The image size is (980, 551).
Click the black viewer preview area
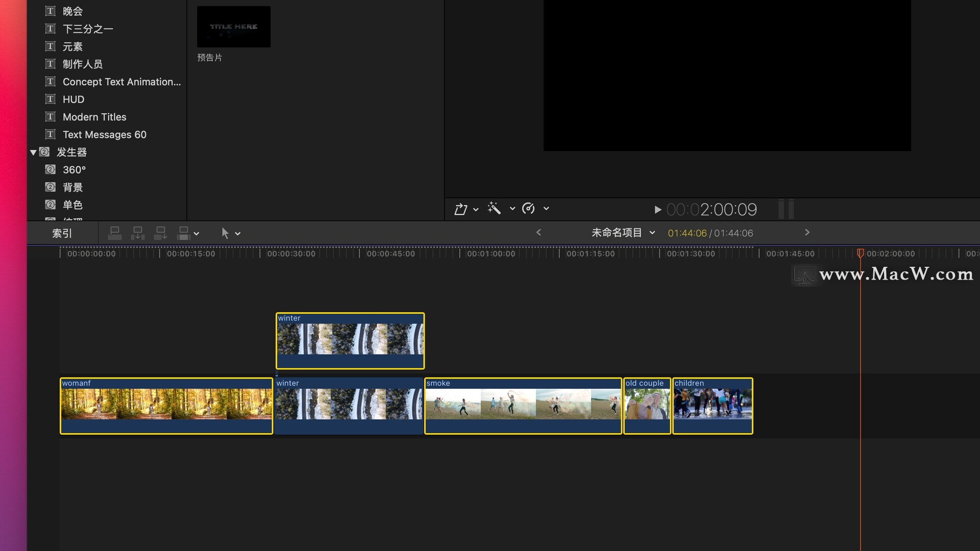pos(727,76)
